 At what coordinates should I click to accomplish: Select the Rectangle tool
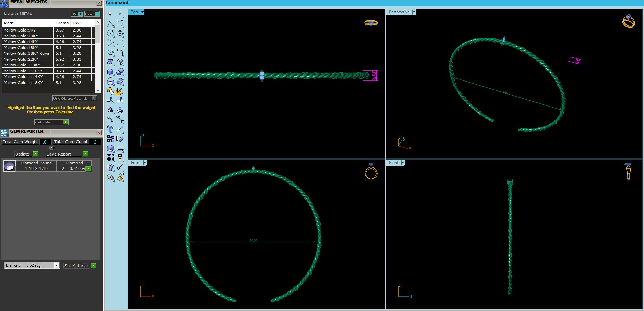120,43
